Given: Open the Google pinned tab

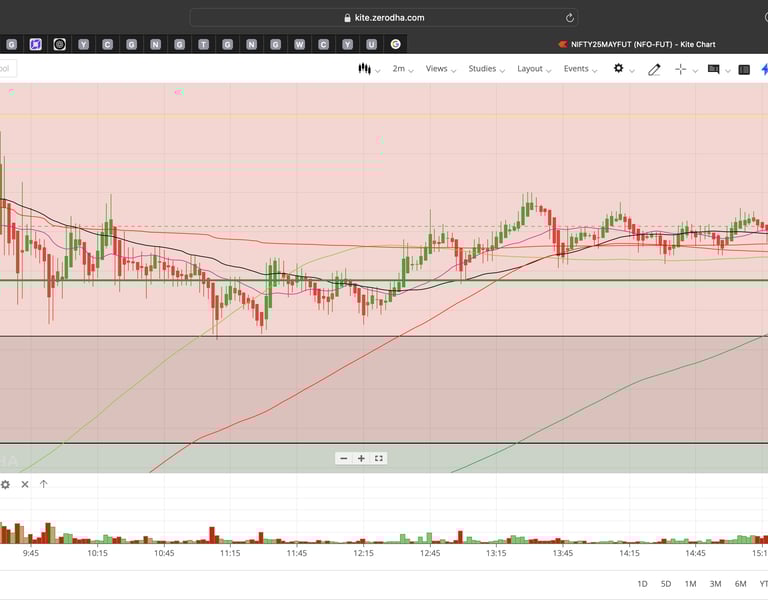Looking at the screenshot, I should click(x=395, y=45).
